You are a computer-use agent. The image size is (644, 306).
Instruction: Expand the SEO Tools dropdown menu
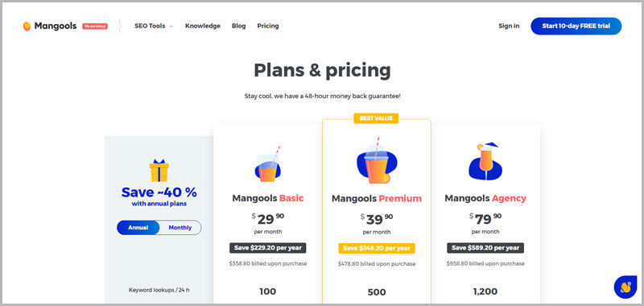[154, 26]
